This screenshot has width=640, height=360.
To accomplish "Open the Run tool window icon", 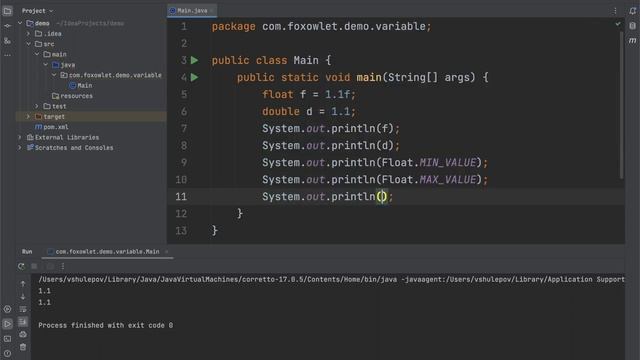I will coord(7,324).
